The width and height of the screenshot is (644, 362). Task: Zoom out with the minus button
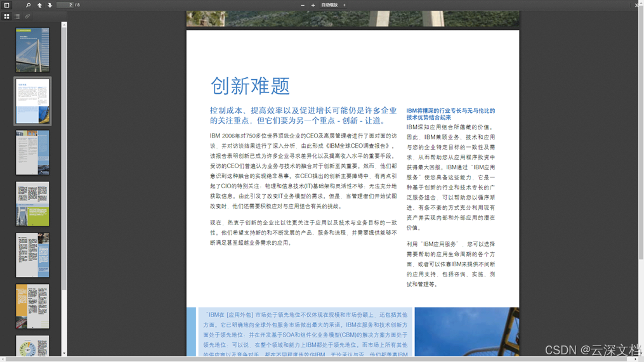303,5
